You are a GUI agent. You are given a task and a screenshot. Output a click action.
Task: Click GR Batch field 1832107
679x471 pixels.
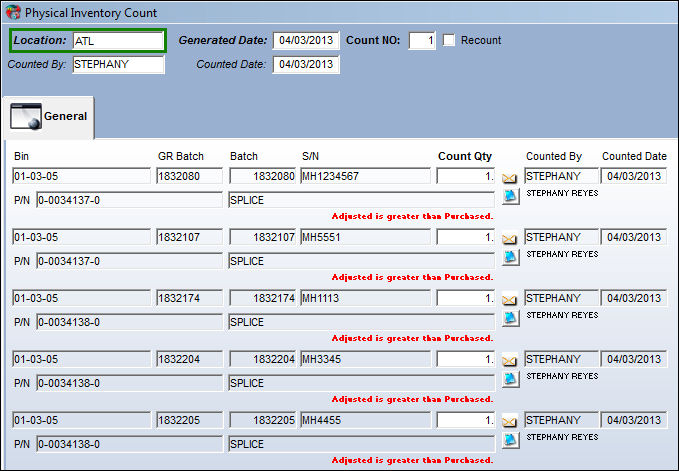(x=189, y=237)
